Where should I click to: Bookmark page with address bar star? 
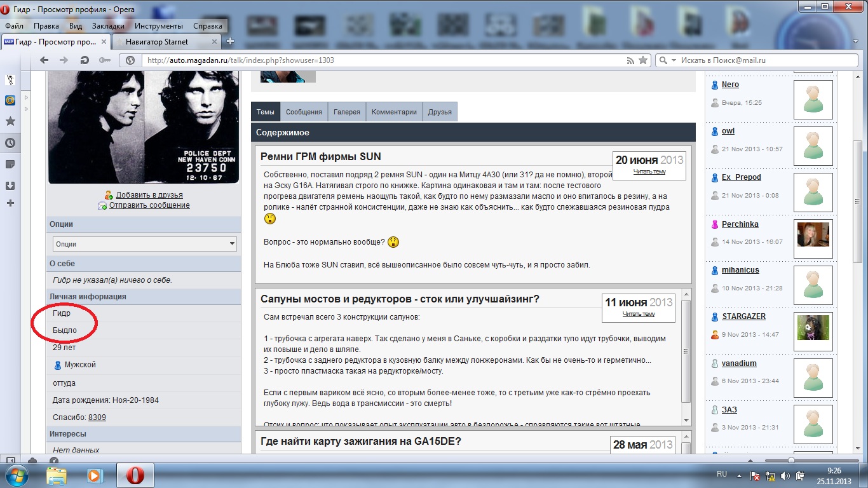[x=643, y=60]
